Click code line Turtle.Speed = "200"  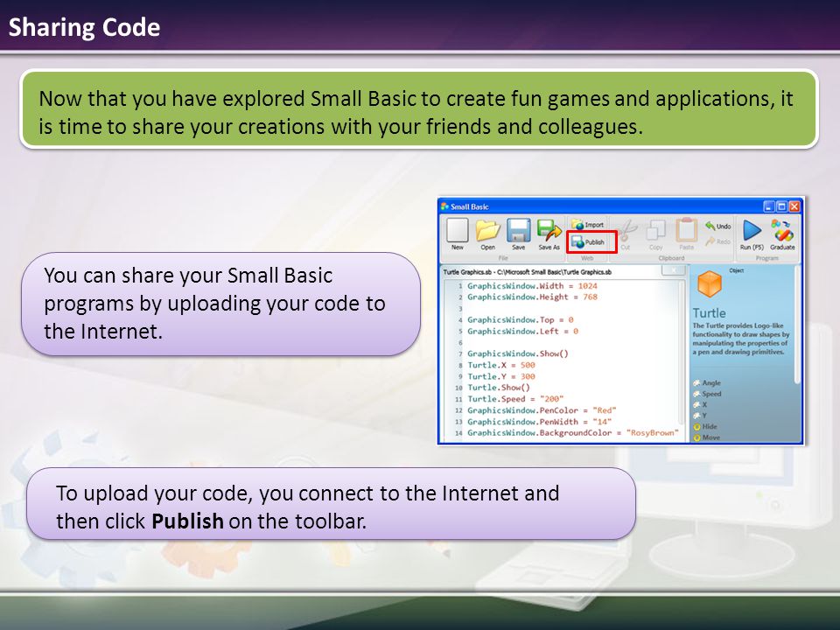[x=515, y=399]
